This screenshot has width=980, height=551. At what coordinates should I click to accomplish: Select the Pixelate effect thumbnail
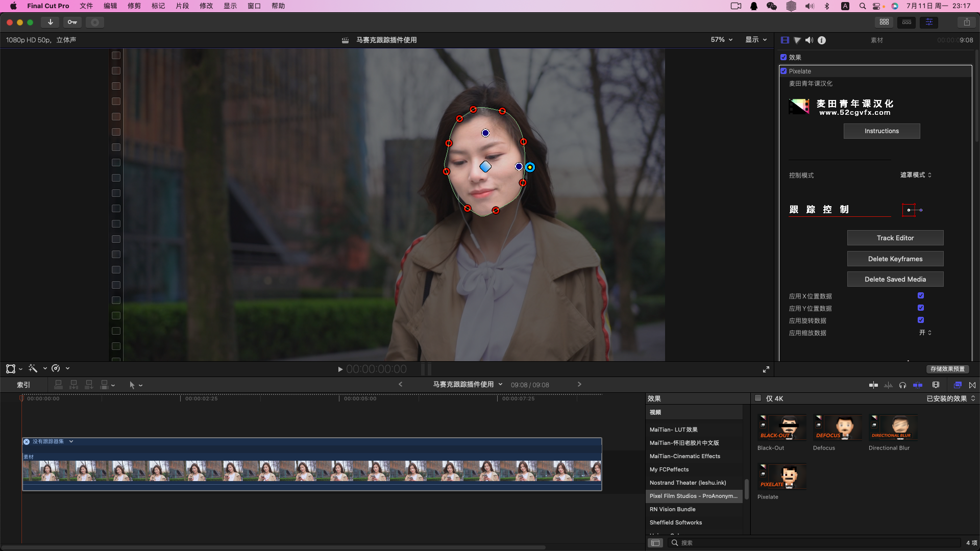click(782, 477)
